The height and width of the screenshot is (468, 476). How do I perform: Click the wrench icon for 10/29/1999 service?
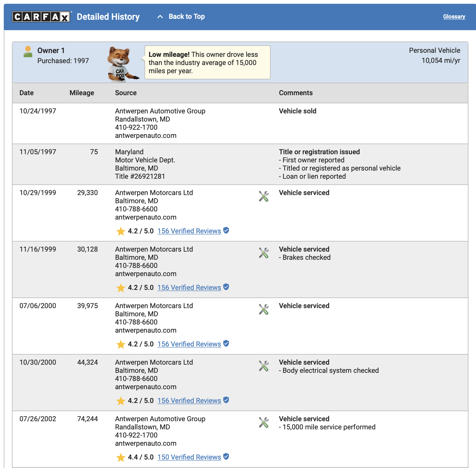264,196
